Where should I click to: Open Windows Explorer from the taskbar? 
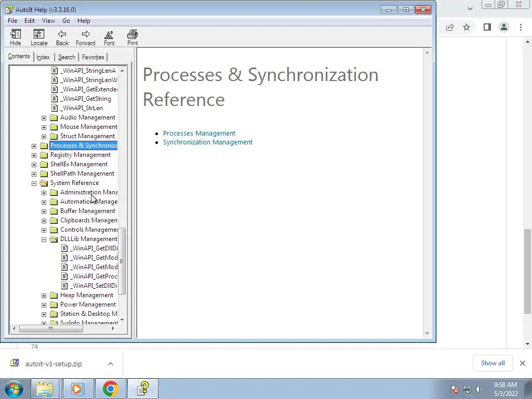pyautogui.click(x=45, y=389)
